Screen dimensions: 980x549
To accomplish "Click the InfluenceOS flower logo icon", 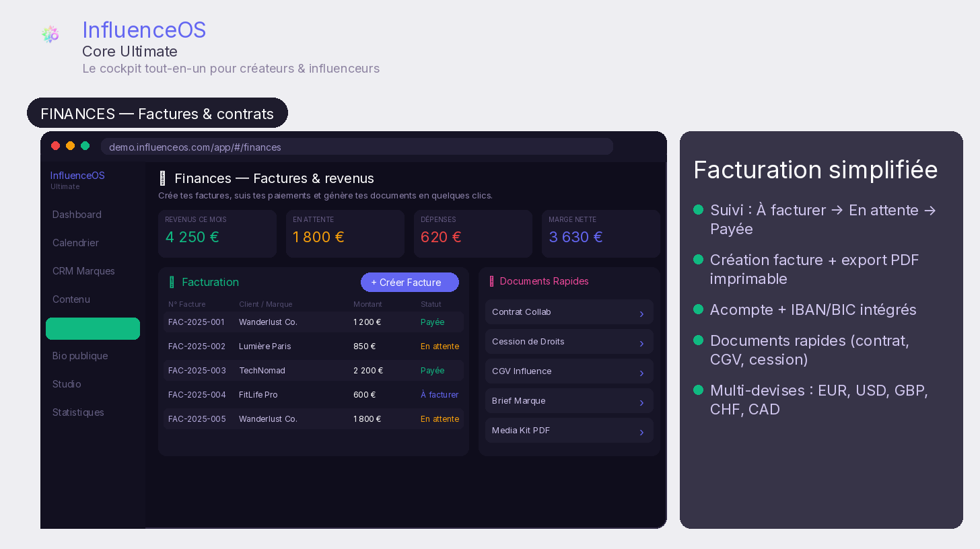I will point(50,34).
